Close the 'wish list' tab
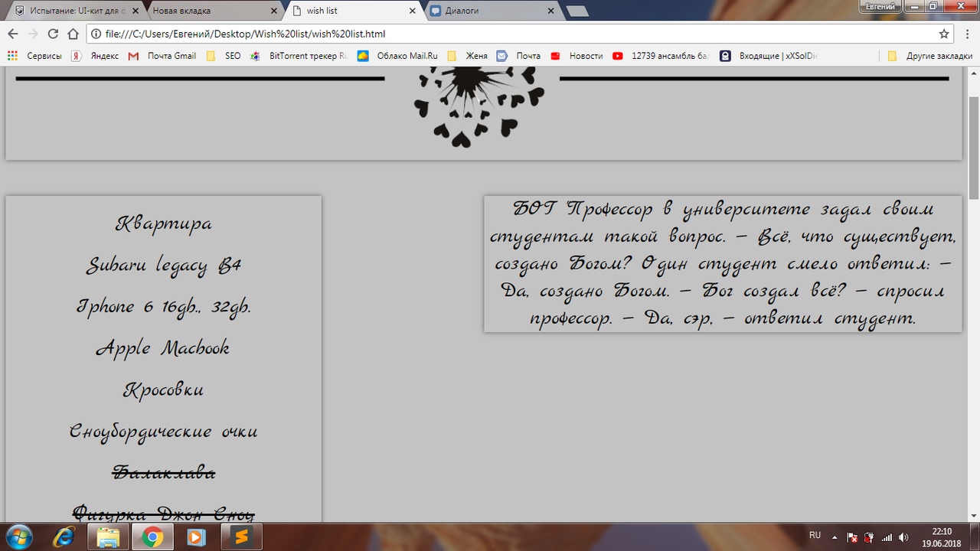 412,11
